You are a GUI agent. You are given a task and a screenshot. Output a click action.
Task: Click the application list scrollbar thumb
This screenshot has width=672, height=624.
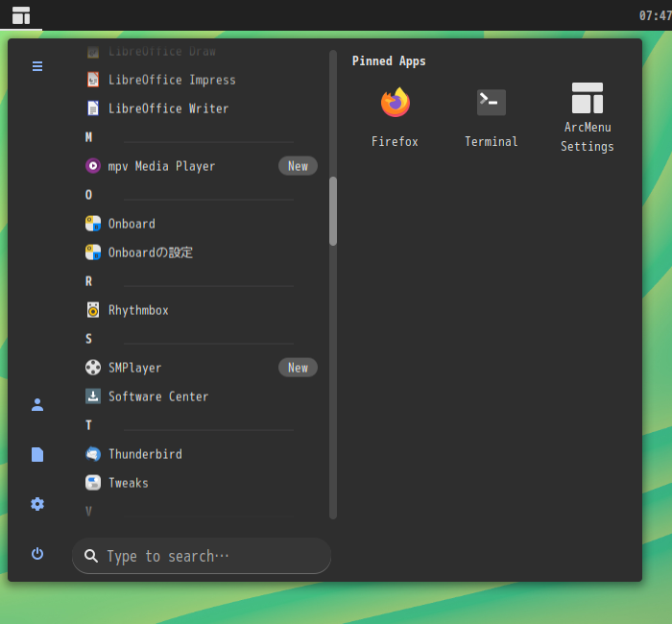click(333, 211)
